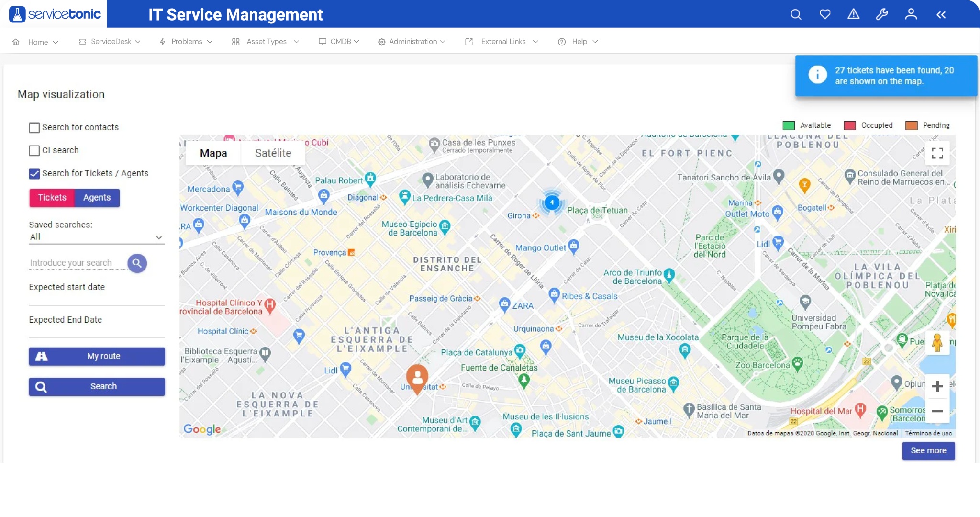Click the My route button
The width and height of the screenshot is (980, 517).
pyautogui.click(x=97, y=356)
